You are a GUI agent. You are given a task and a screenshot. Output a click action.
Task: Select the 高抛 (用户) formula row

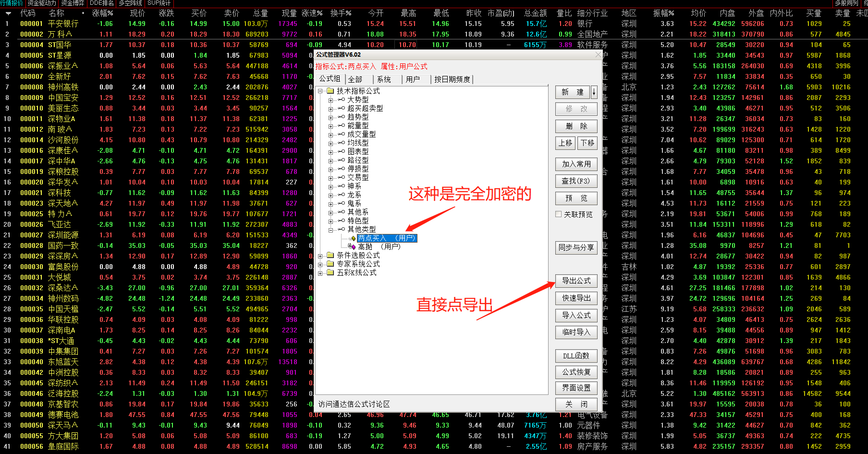(x=379, y=246)
